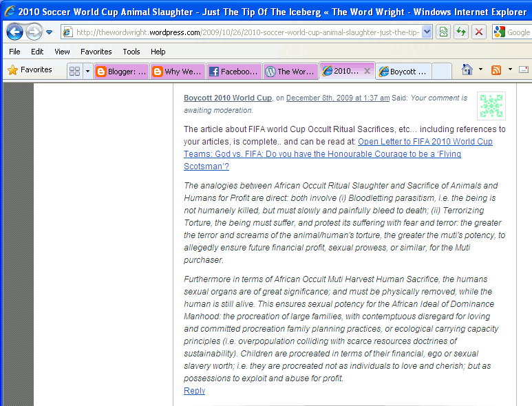Open the File menu
Image resolution: width=532 pixels, height=406 pixels.
coord(14,52)
